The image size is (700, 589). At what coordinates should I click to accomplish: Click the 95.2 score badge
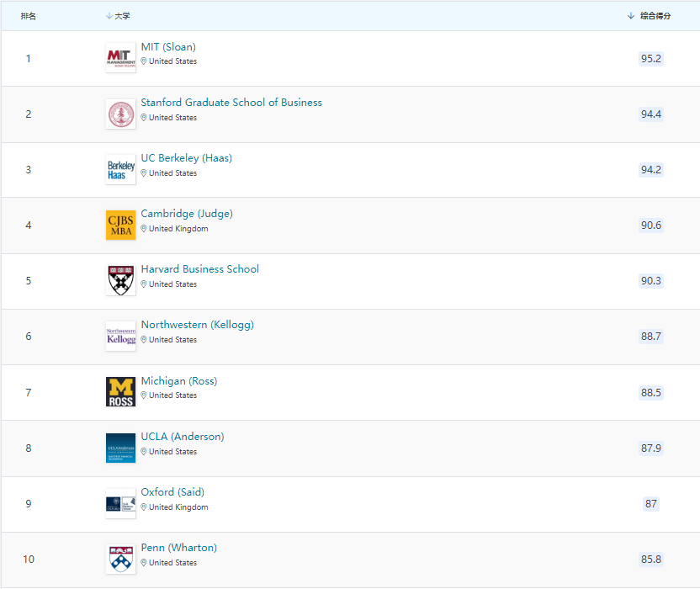tap(651, 59)
